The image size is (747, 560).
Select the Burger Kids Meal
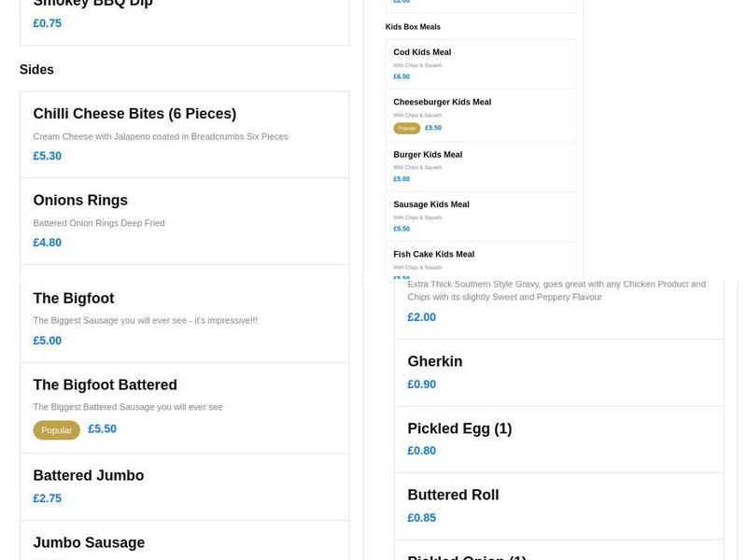pos(428,155)
